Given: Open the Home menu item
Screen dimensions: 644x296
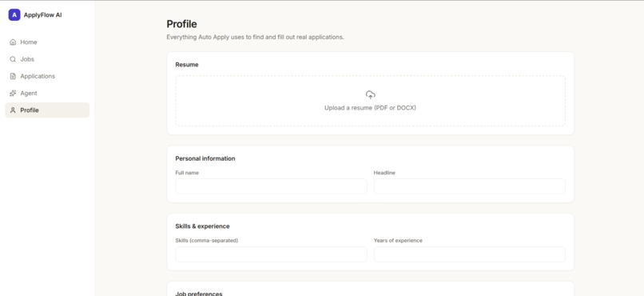Looking at the screenshot, I should 47,42.
